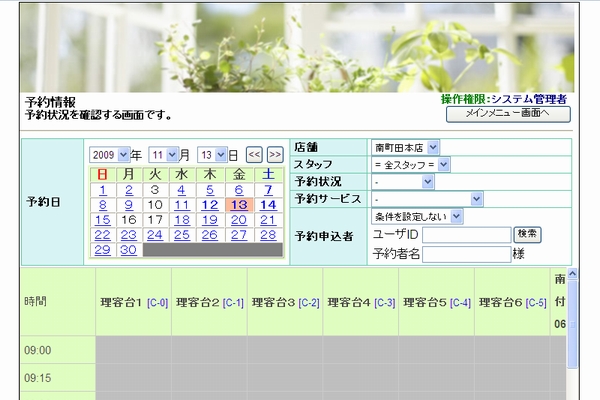Click the previous month << button
Viewport: 600px width, 400px height.
(x=254, y=155)
